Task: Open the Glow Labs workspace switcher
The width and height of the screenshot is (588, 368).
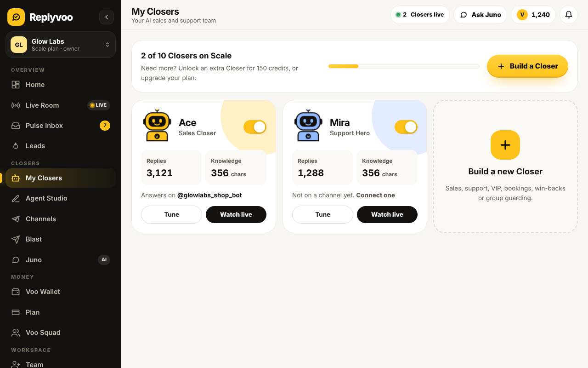Action: pyautogui.click(x=61, y=45)
